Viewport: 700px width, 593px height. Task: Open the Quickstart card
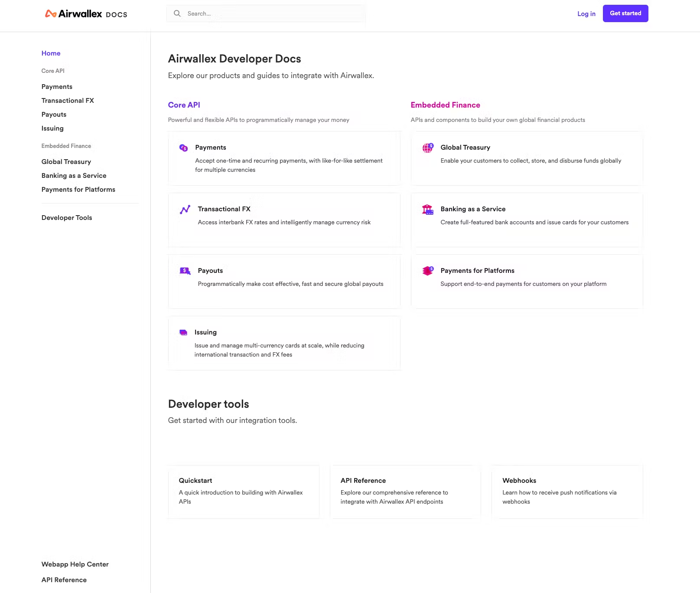click(x=244, y=492)
